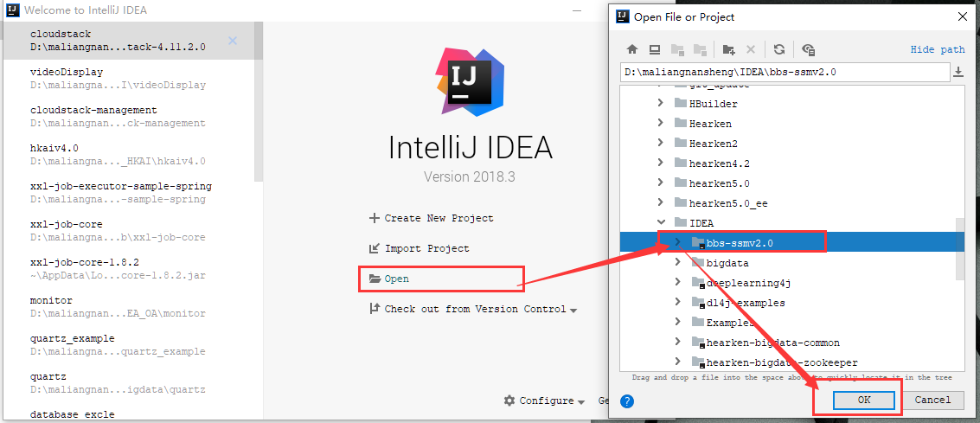Collapse the IDEA folder
980x423 pixels.
(x=661, y=222)
